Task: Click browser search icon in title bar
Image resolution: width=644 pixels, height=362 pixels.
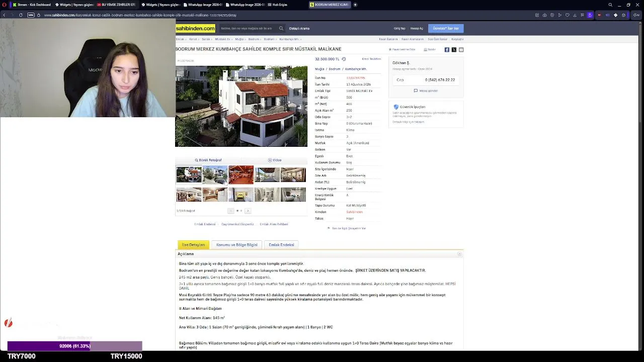Action: (610, 5)
